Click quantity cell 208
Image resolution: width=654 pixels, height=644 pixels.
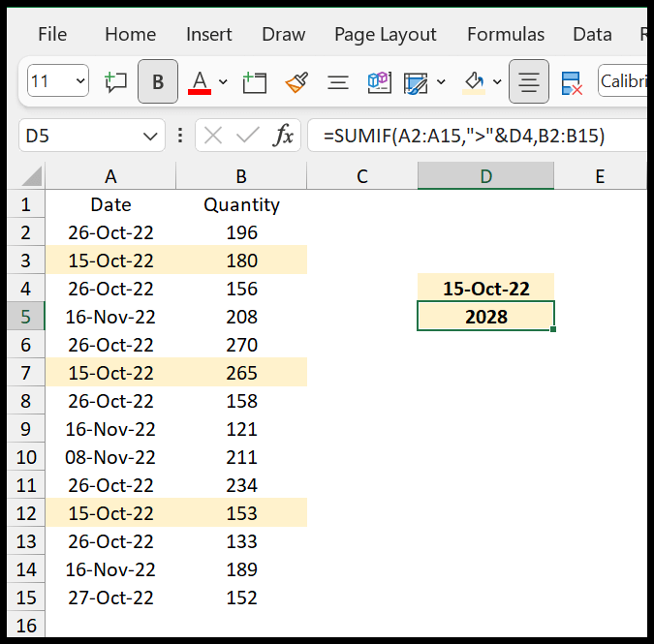[241, 317]
